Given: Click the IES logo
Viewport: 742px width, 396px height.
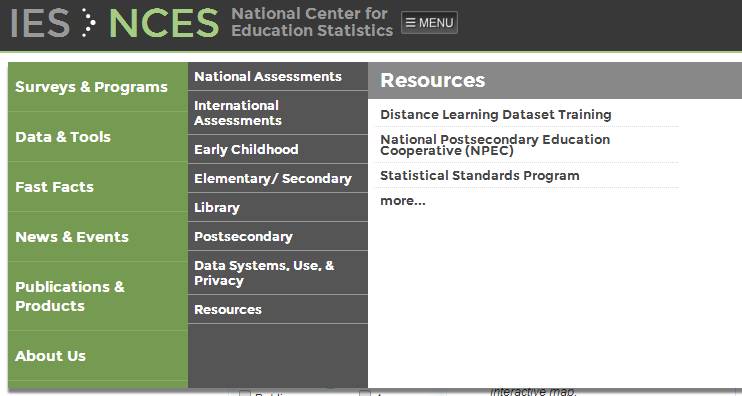Looking at the screenshot, I should coord(40,23).
